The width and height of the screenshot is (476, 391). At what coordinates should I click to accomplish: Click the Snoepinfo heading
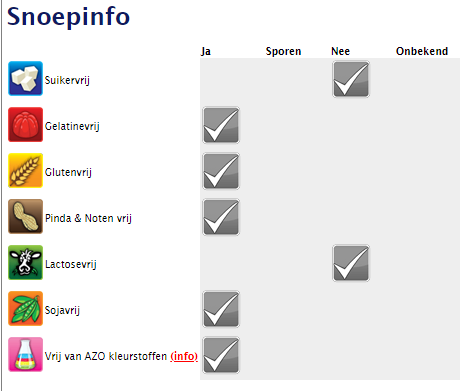(68, 17)
